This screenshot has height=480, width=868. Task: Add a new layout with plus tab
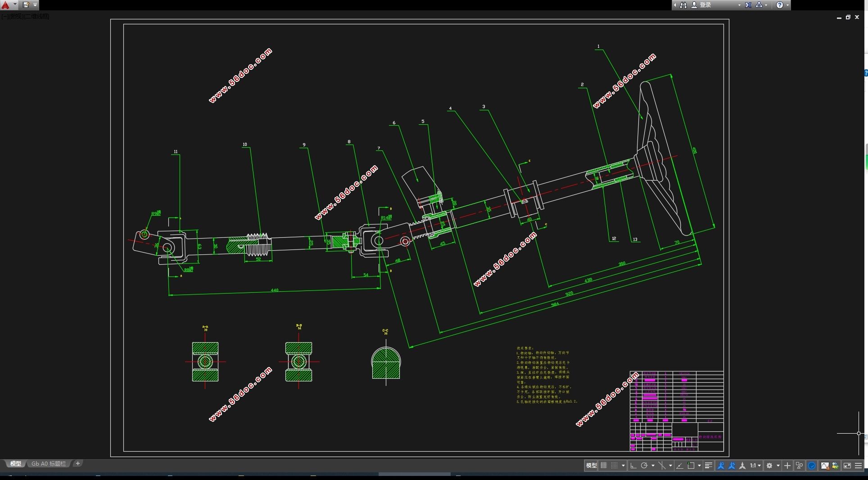point(77,463)
